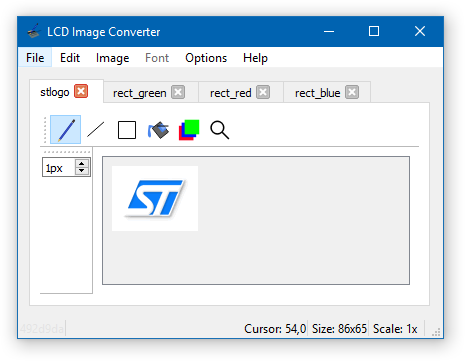Open the File menu

(35, 58)
